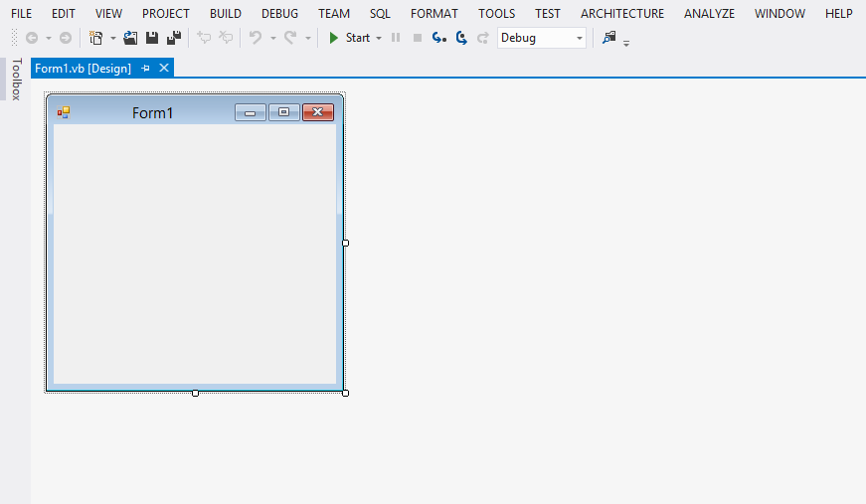Click the Form1 window icon in the title bar
The height and width of the screenshot is (504, 866).
64,112
